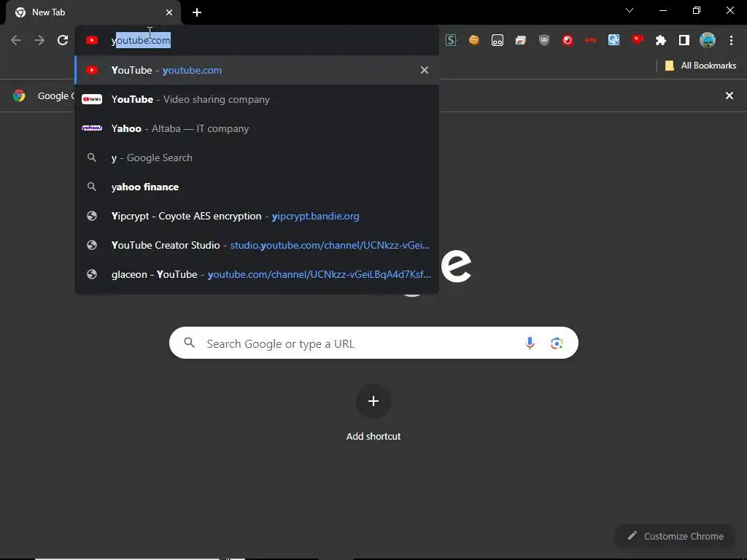Click the red circular extension icon

568,41
